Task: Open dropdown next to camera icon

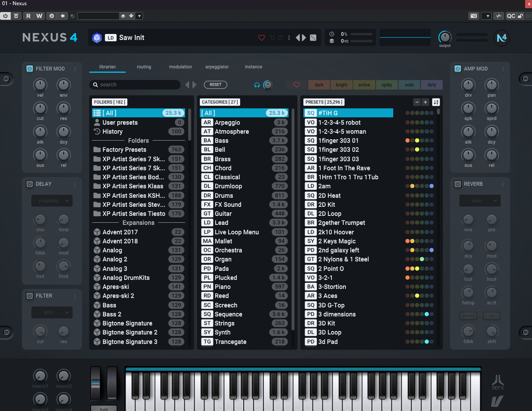Action: point(486,16)
